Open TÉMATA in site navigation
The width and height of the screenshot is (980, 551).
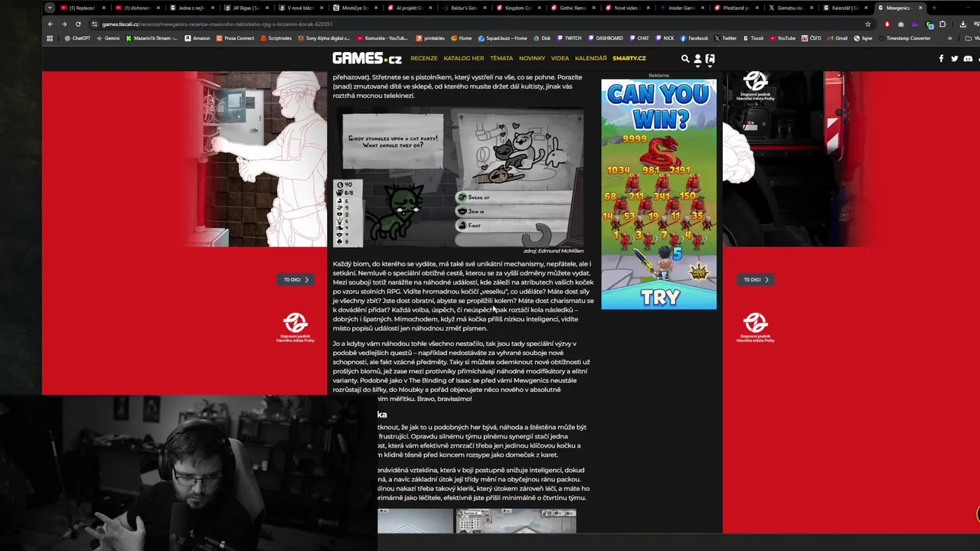[501, 58]
